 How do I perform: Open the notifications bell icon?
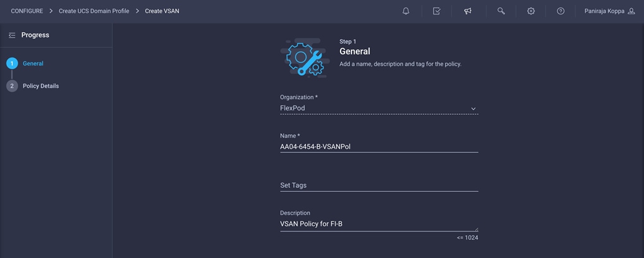(x=406, y=11)
